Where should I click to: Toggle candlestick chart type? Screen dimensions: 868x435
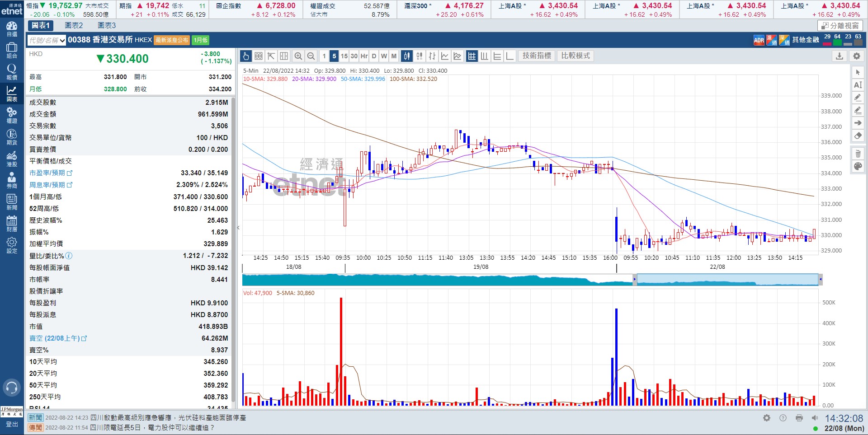407,56
